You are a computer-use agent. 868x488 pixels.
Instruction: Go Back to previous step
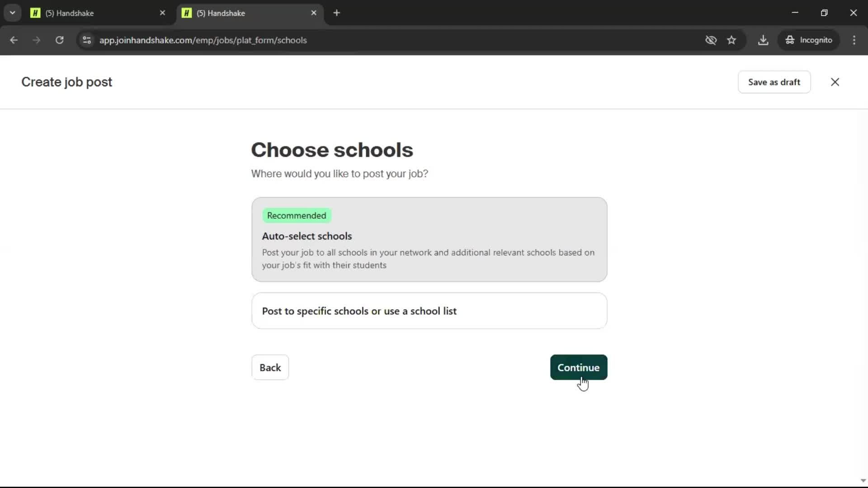270,367
